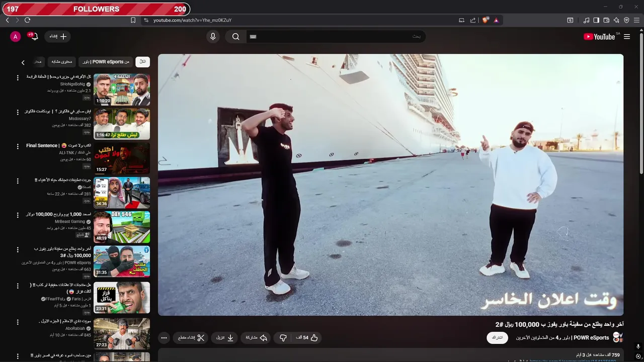Dislike the video with thumbs down
This screenshot has width=644, height=362.
pos(283,338)
